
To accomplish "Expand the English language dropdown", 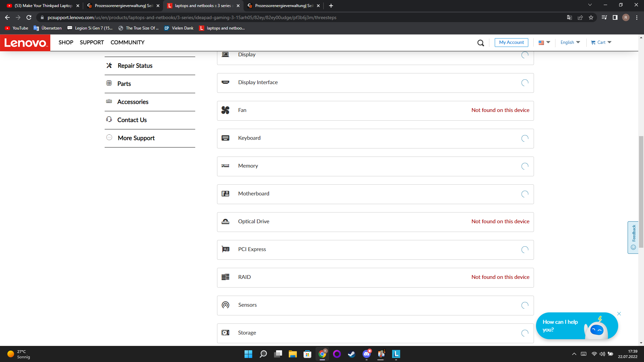I will tap(570, 43).
